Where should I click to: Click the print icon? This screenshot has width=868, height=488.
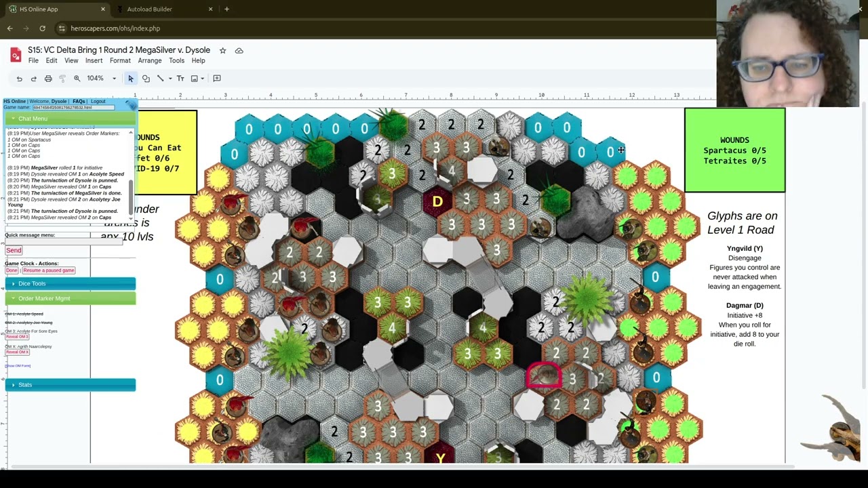click(x=48, y=79)
